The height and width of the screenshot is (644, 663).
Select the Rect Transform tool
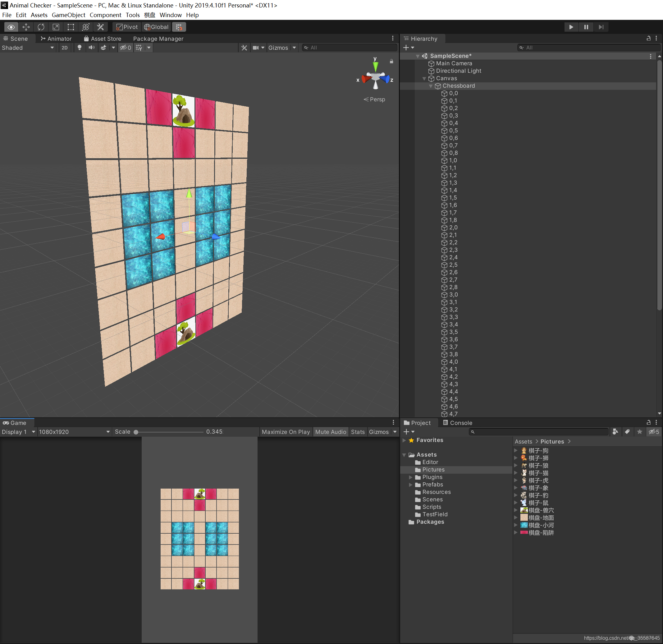click(71, 27)
